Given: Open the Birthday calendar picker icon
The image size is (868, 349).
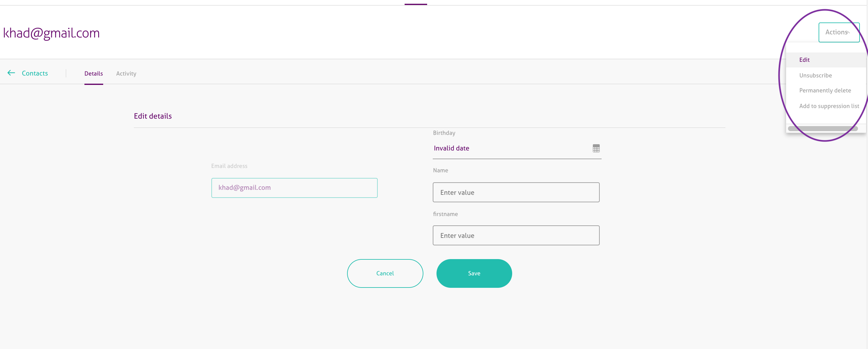Looking at the screenshot, I should (x=596, y=148).
